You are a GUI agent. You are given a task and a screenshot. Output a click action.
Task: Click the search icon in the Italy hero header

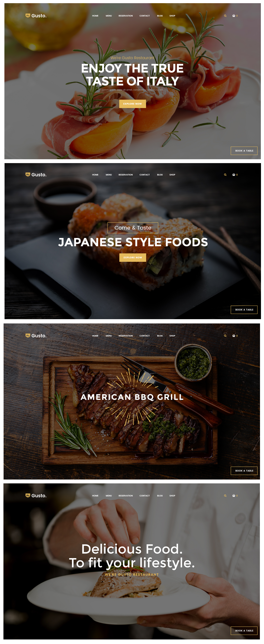225,16
